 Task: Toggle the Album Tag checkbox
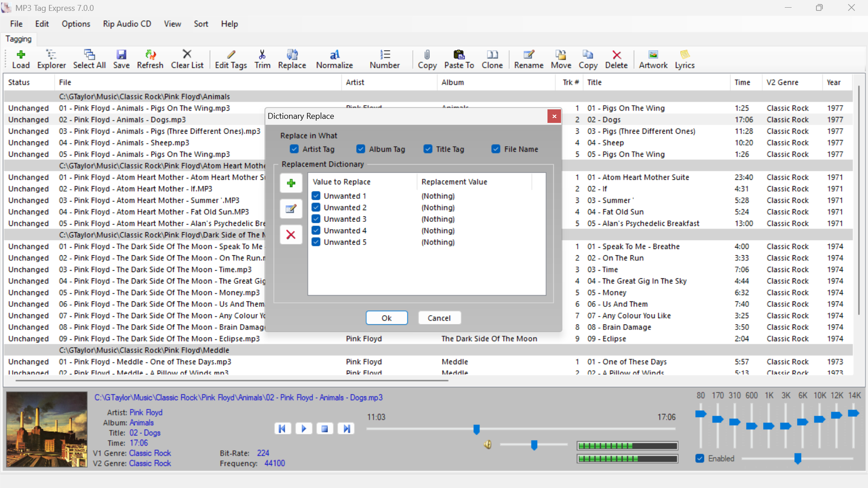coord(361,149)
